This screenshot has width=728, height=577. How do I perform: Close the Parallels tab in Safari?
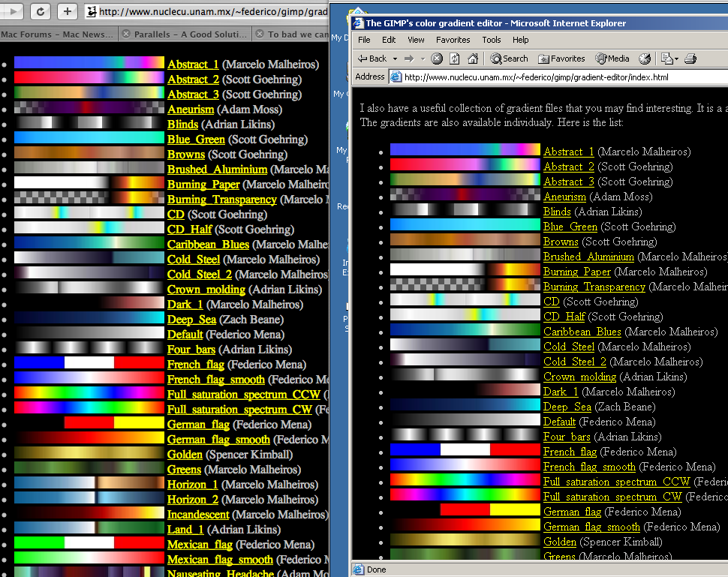point(126,34)
